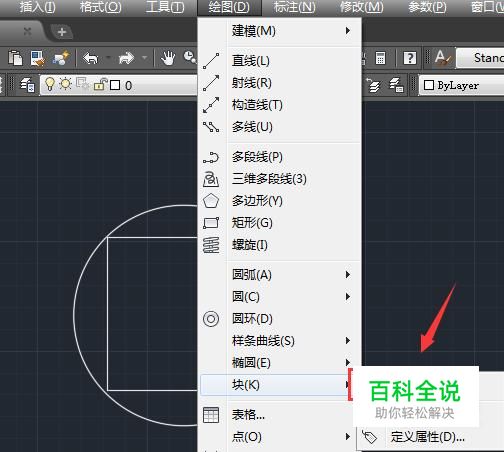
Task: Open the 工具(T) menu
Action: coord(165,7)
